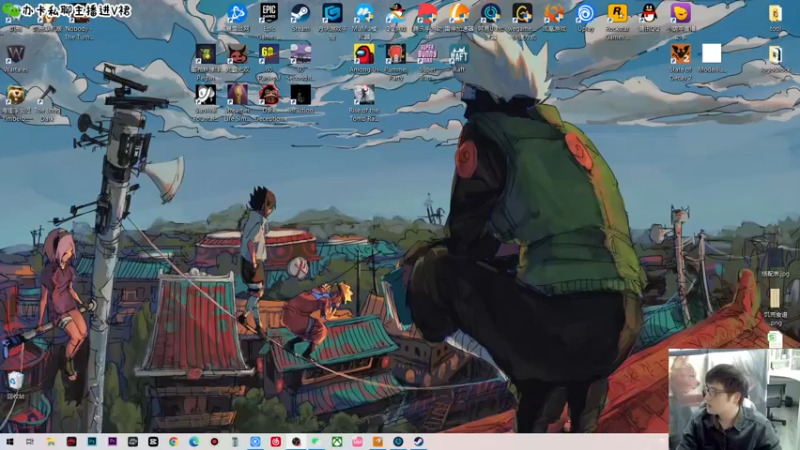Open the Streamer Life Simulator shortcut
The width and height of the screenshot is (800, 450).
pyautogui.click(x=237, y=95)
